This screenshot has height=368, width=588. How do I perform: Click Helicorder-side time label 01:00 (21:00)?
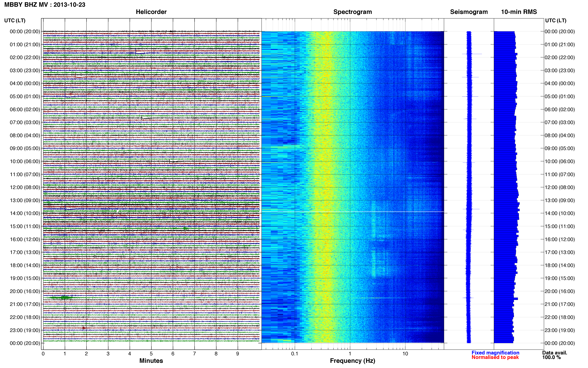25,45
